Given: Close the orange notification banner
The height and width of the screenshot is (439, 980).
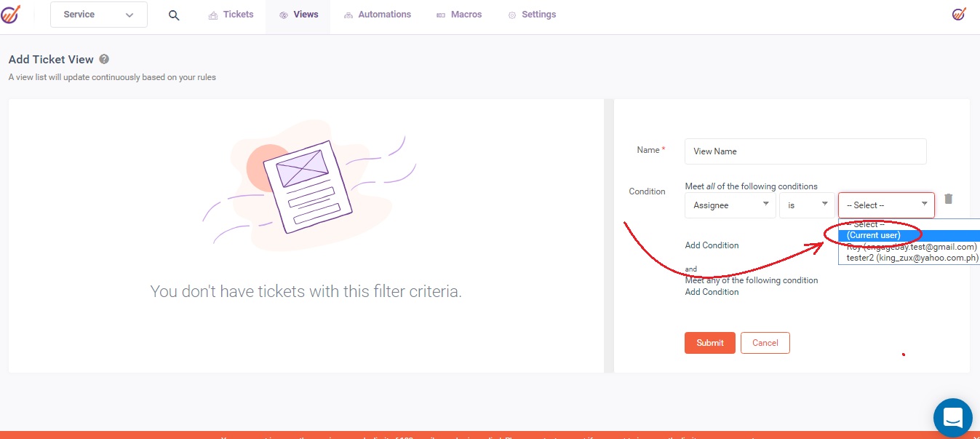Looking at the screenshot, I should point(976,438).
